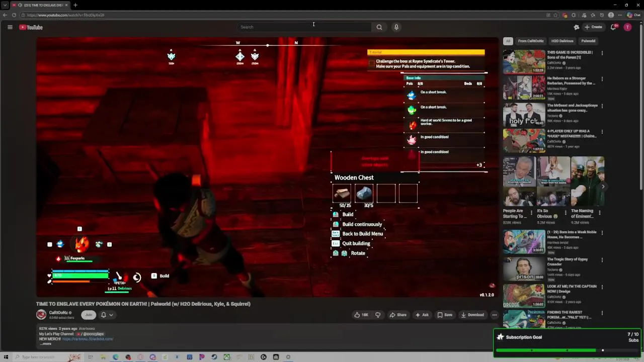Image resolution: width=644 pixels, height=362 pixels.
Task: Click the Create button
Action: [x=593, y=27]
